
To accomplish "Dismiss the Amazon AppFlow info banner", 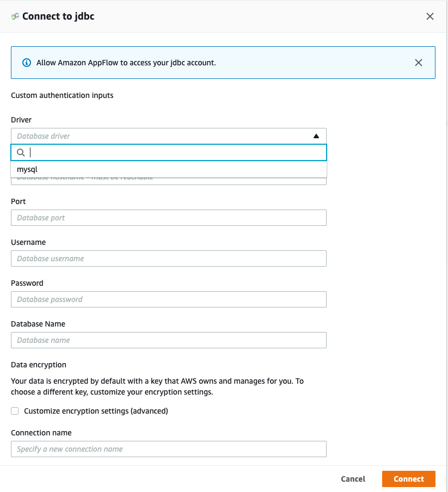I will coord(419,63).
